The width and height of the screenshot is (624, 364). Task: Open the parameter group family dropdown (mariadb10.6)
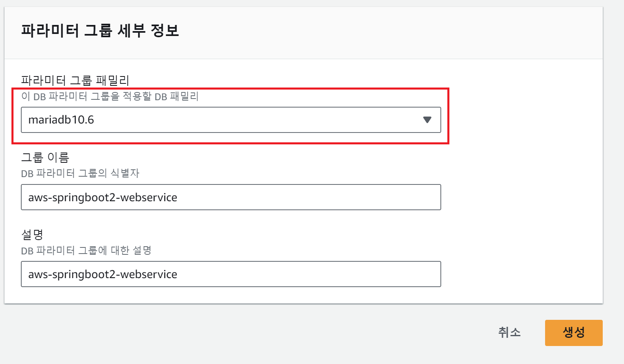pos(231,120)
